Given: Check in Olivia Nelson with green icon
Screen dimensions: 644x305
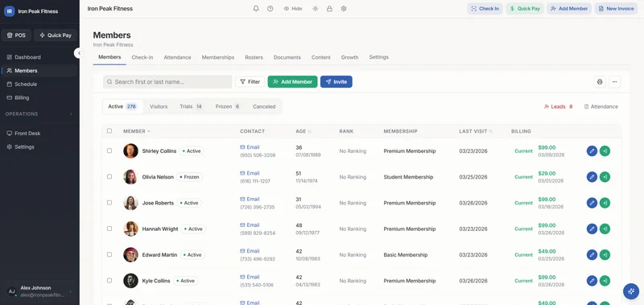Looking at the screenshot, I should (605, 177).
